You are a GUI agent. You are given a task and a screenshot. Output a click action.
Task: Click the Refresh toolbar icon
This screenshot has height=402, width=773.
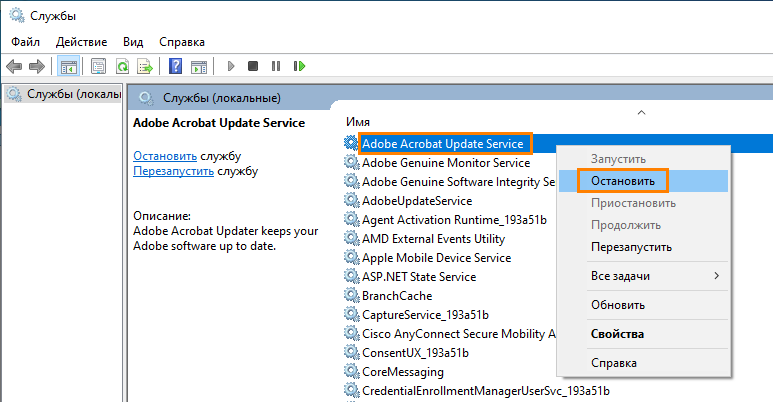[122, 66]
